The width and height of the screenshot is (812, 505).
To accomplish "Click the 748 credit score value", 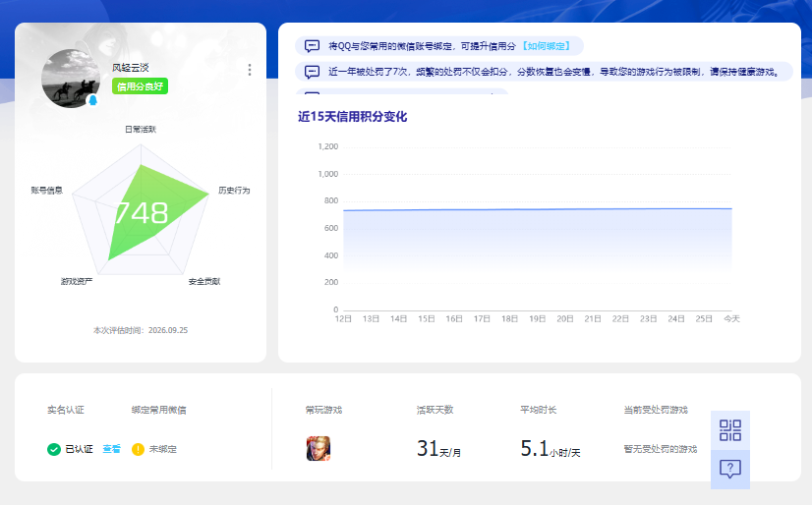I will point(142,213).
